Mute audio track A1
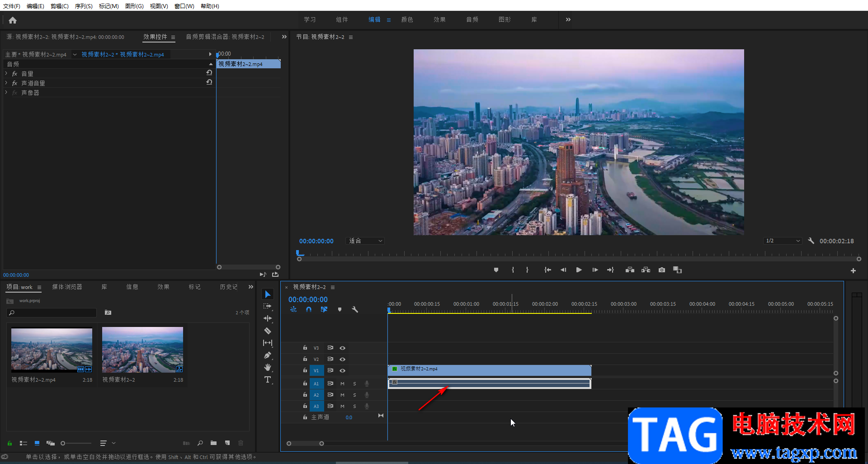 [342, 384]
